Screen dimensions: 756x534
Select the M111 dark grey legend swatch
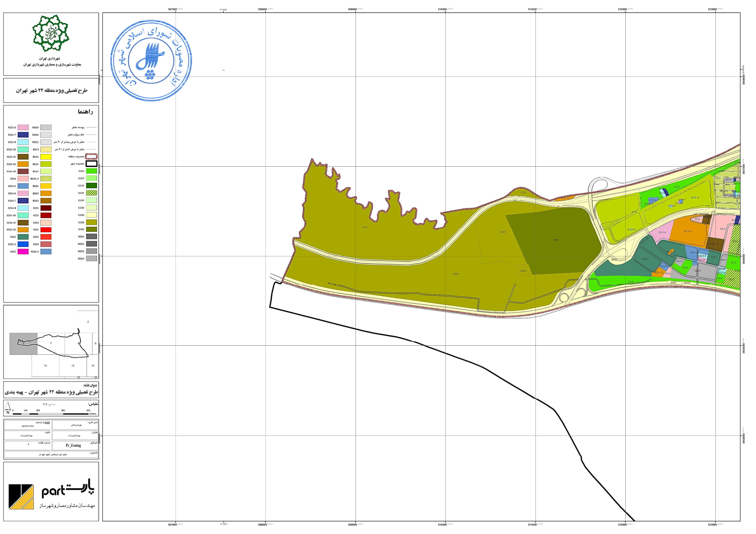[x=91, y=236]
